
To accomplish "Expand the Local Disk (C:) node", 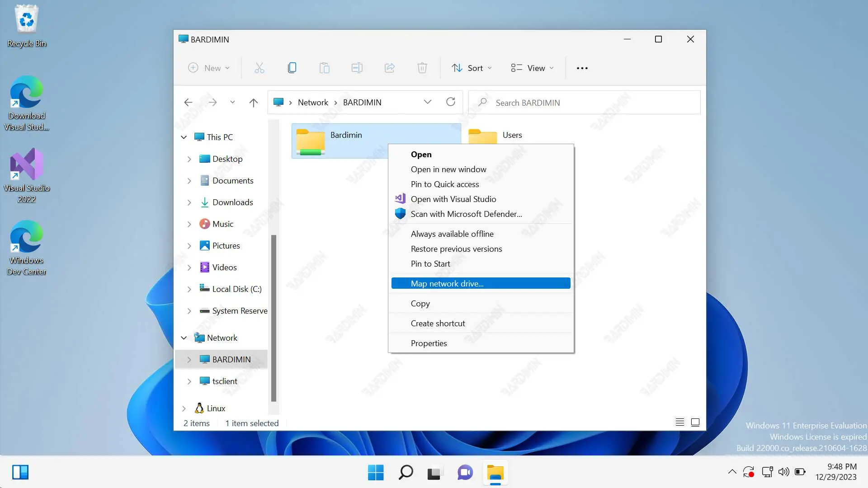I will click(189, 289).
